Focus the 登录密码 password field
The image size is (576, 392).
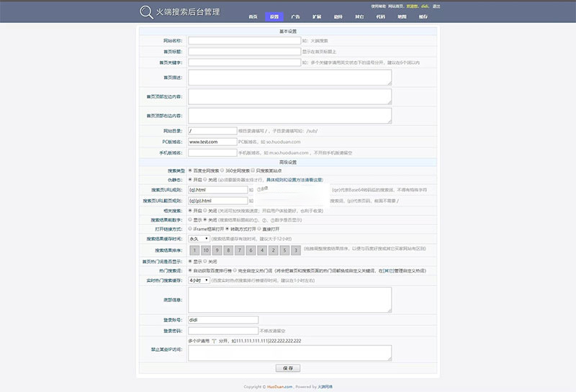[x=222, y=331]
